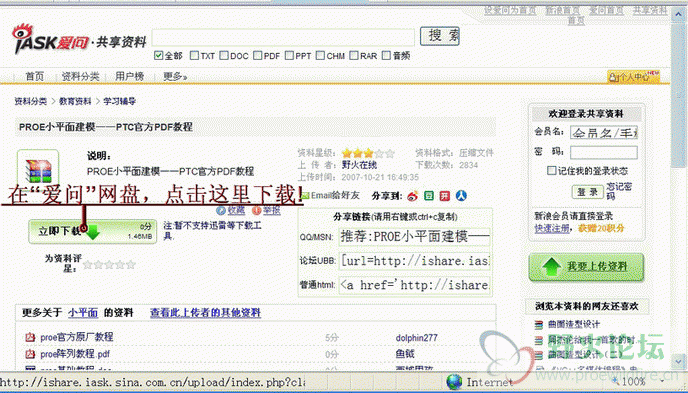Open the 曲面造型设计 recommended link
The height and width of the screenshot is (393, 688).
[x=573, y=325]
